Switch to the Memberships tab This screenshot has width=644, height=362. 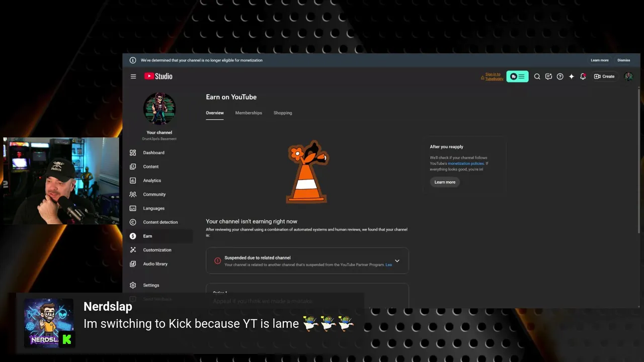click(249, 113)
